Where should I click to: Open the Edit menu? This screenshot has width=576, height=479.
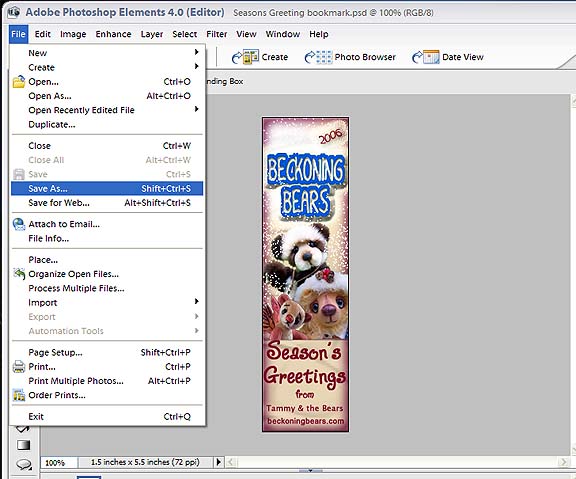[x=43, y=34]
